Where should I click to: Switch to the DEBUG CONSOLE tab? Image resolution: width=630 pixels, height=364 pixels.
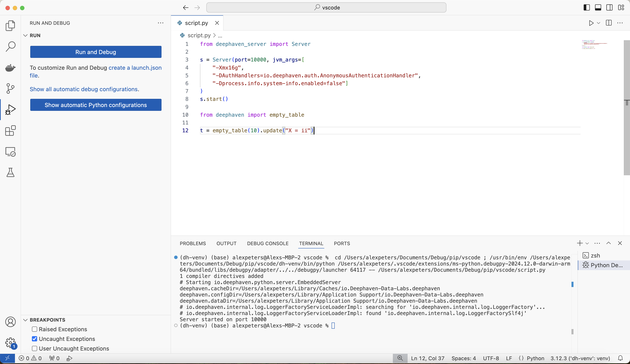pyautogui.click(x=267, y=243)
